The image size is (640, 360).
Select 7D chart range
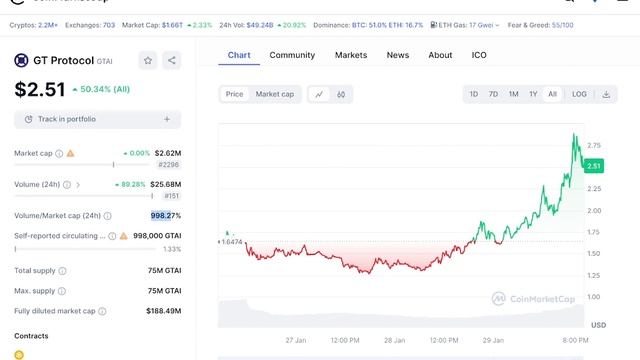click(x=493, y=94)
